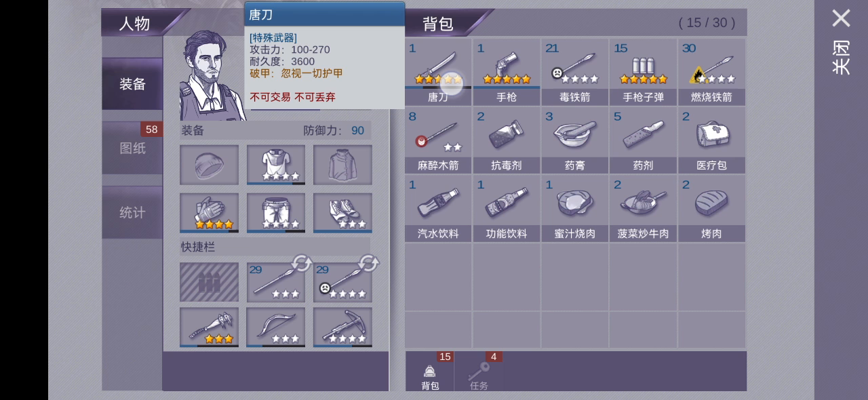Open the 统计 statistics tab

(x=132, y=212)
